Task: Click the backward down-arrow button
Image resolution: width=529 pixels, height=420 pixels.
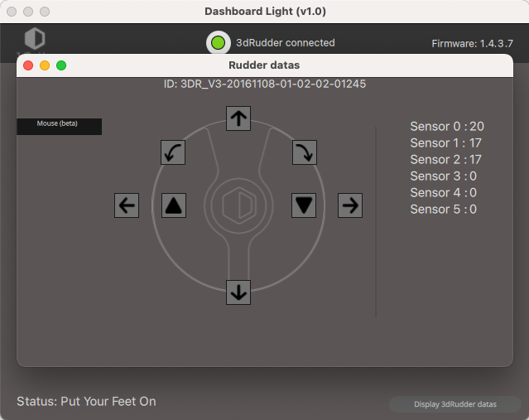Action: coord(238,292)
